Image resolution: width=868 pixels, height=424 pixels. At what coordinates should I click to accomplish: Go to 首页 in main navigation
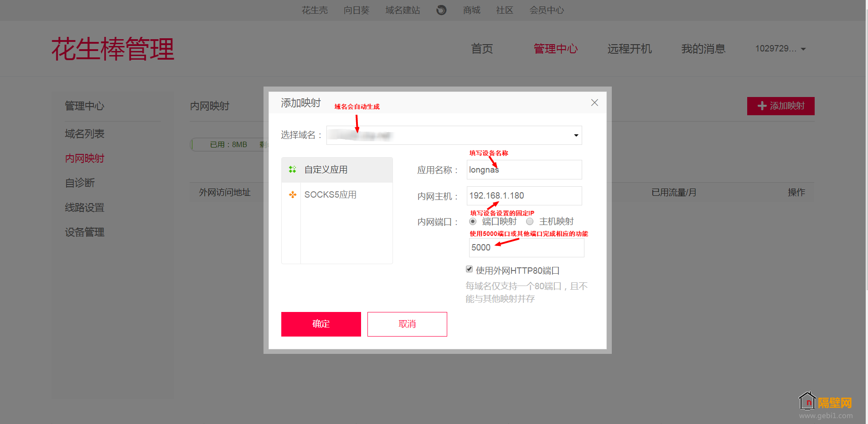click(x=482, y=49)
